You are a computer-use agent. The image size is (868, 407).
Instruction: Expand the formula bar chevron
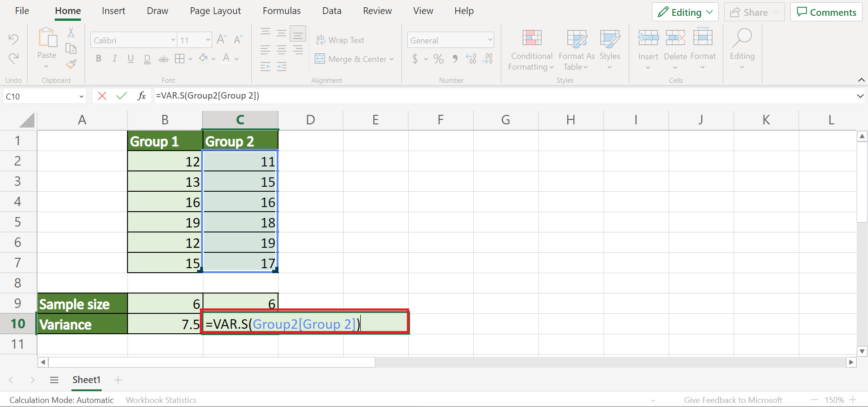[860, 96]
